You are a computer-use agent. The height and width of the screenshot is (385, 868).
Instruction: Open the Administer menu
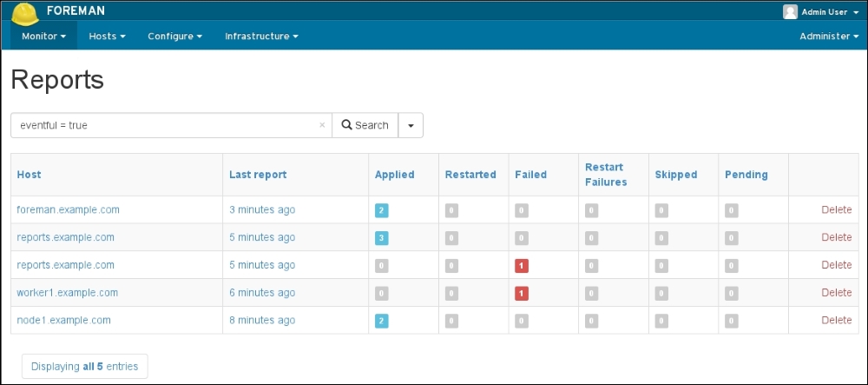(828, 37)
